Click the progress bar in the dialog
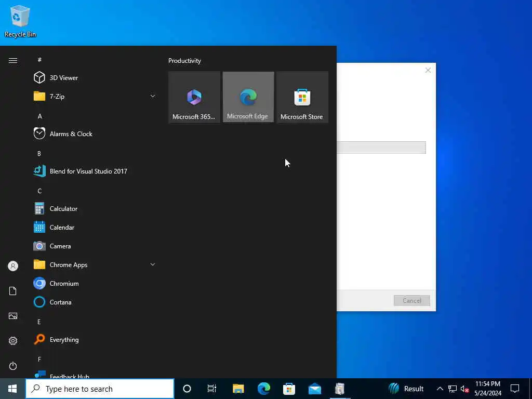This screenshot has width=532, height=399. coord(381,148)
